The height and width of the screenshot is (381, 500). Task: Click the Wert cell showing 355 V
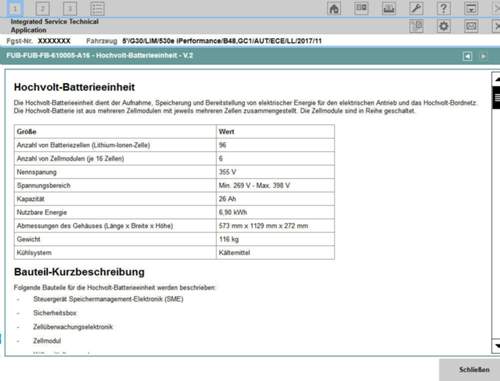275,172
